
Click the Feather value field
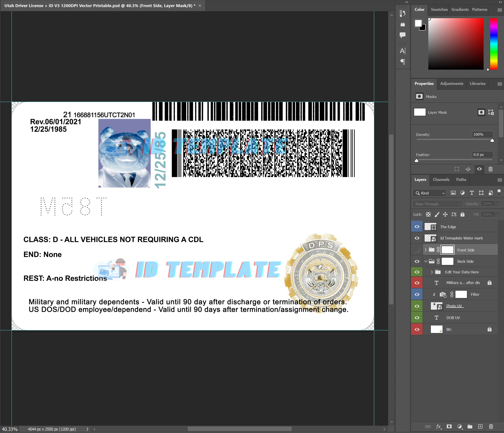click(x=483, y=155)
